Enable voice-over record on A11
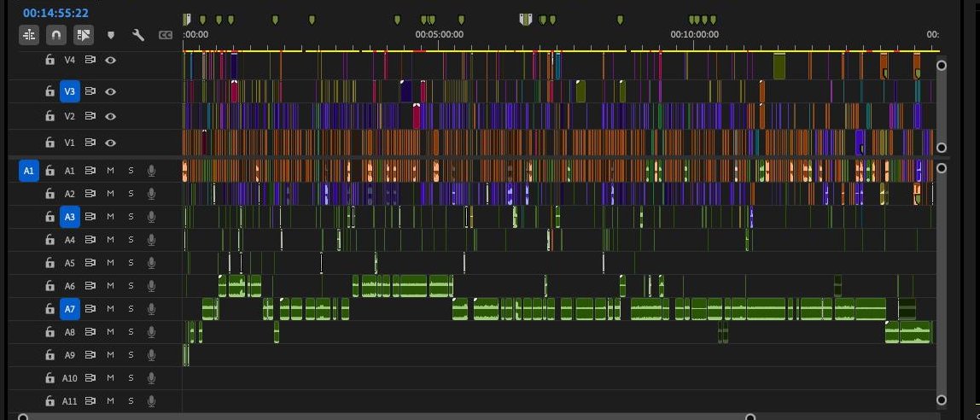The width and height of the screenshot is (980, 420). tap(151, 400)
